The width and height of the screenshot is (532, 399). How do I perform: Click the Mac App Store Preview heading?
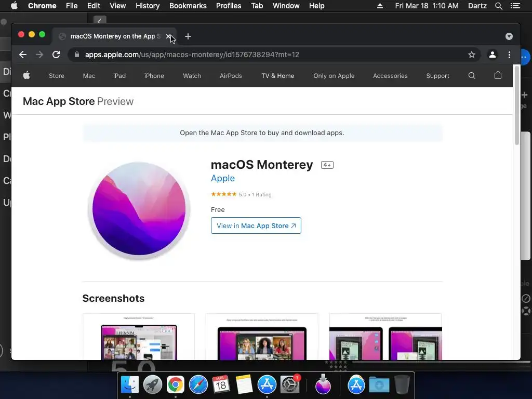[x=78, y=101]
